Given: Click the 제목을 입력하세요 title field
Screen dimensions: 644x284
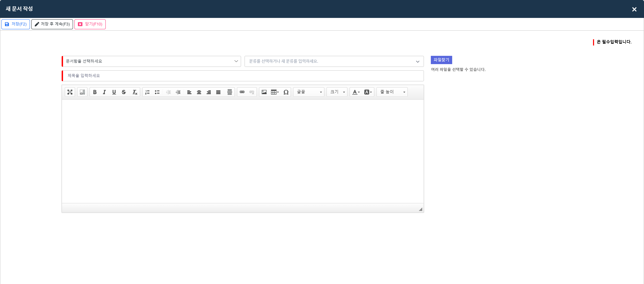Looking at the screenshot, I should coord(243,76).
